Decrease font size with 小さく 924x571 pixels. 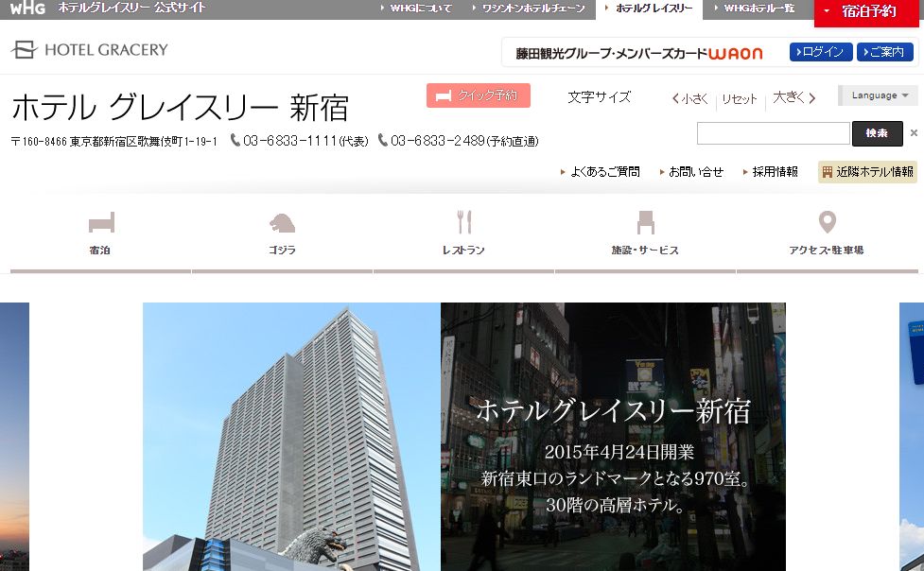689,98
